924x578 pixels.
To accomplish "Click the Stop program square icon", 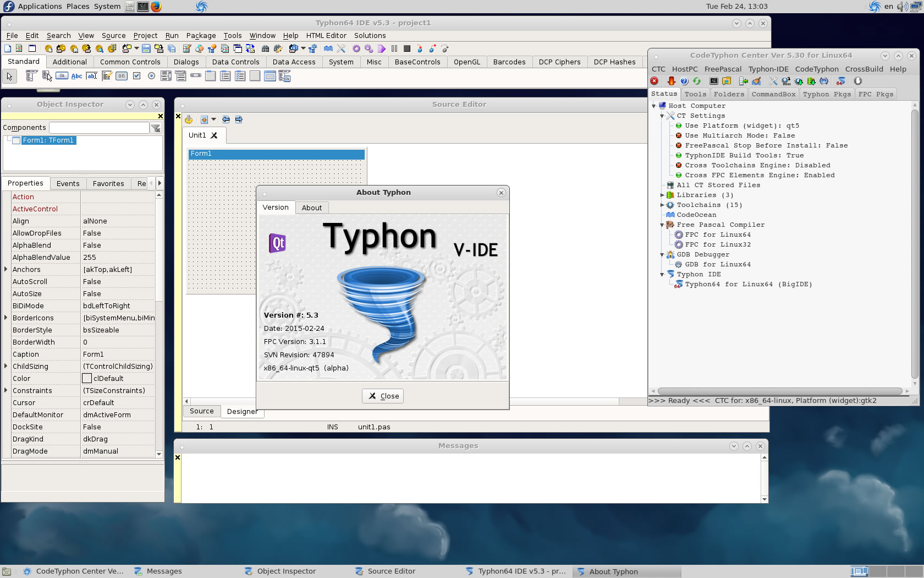I will (407, 48).
